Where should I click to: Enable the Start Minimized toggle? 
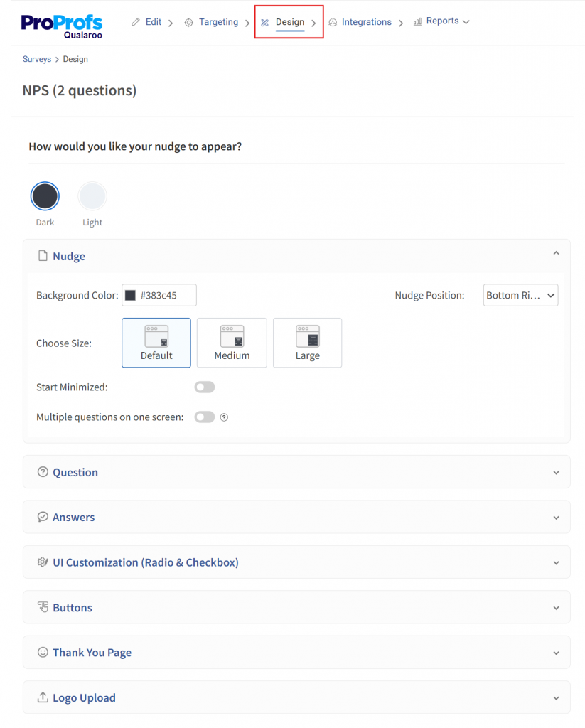(204, 387)
